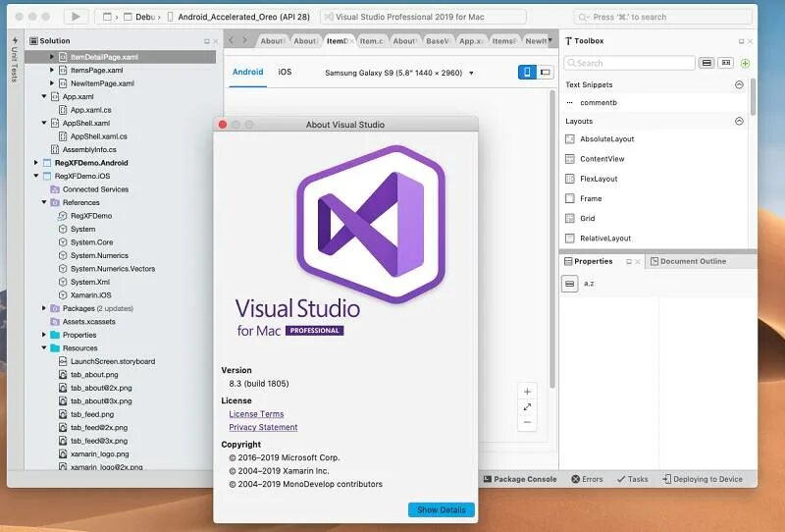Expand the Properties folder in Solution
Viewport: 785px width, 532px height.
click(44, 335)
